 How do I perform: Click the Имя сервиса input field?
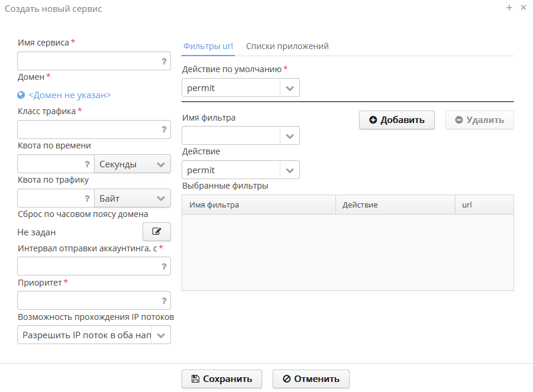(x=88, y=61)
